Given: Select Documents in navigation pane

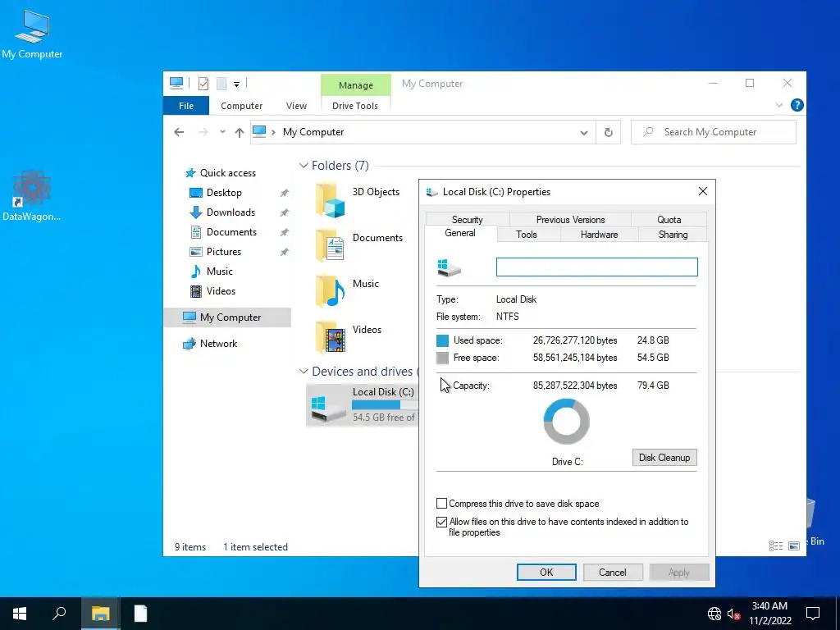Looking at the screenshot, I should 231,232.
